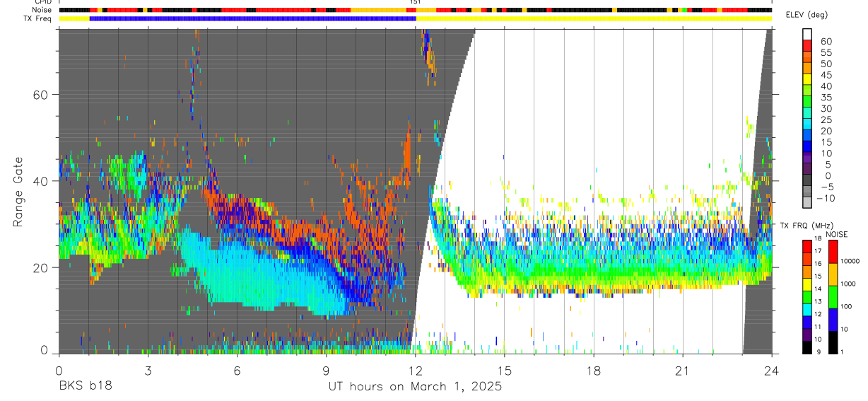The width and height of the screenshot is (868, 401).
Task: Click x-axis tick label '12'
Action: tap(415, 371)
